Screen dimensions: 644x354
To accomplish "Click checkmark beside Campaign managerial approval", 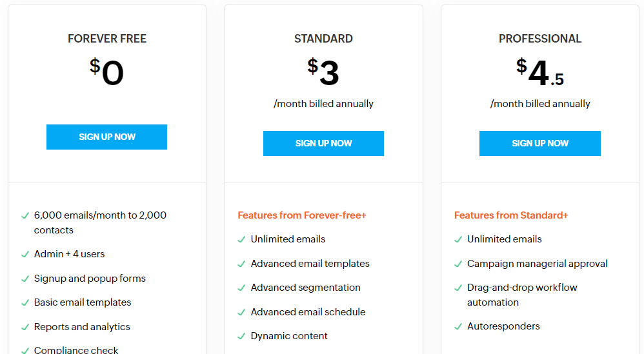I will 458,264.
